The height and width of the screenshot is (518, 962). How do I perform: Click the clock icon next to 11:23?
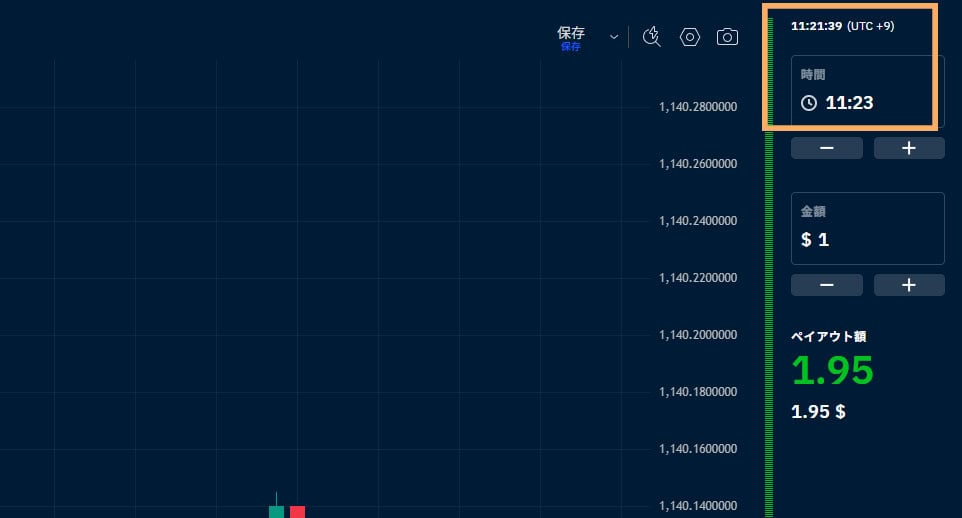pos(809,103)
